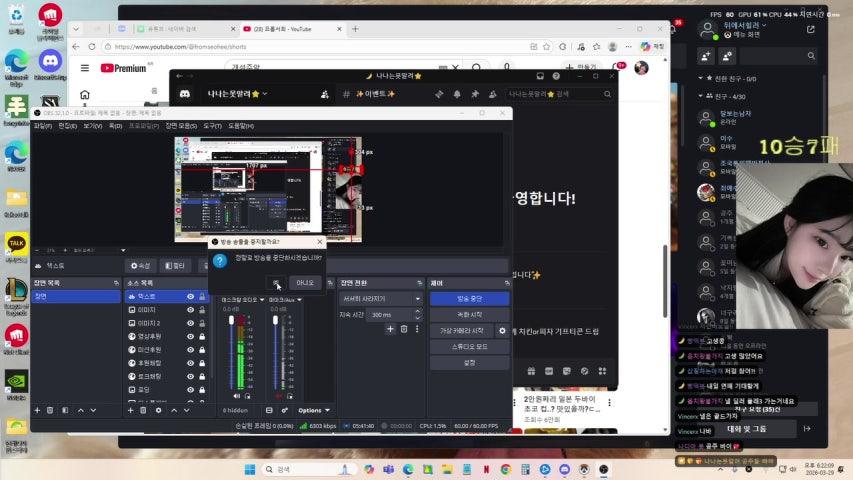This screenshot has height=480, width=853.
Task: Open the 독 menu in OBS
Action: 115,126
